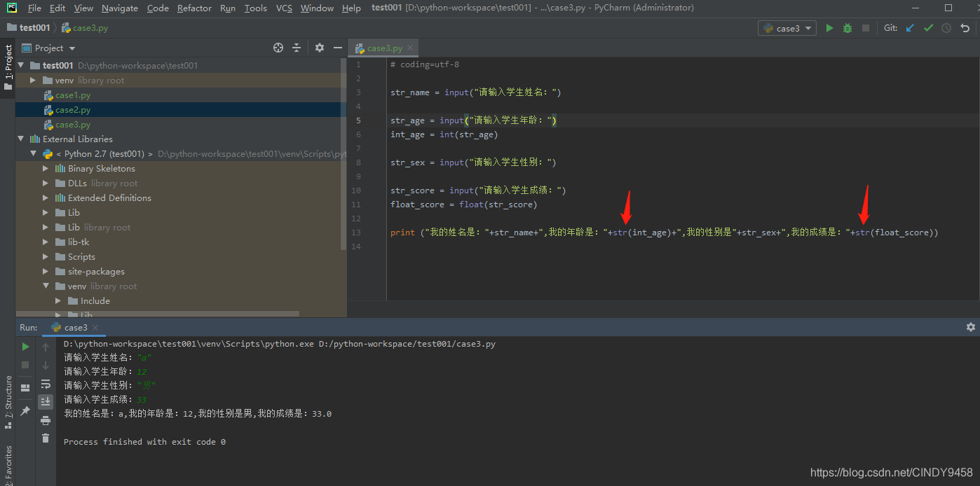Revert changes with the Git undo arrow
The height and width of the screenshot is (486, 980).
click(x=965, y=28)
